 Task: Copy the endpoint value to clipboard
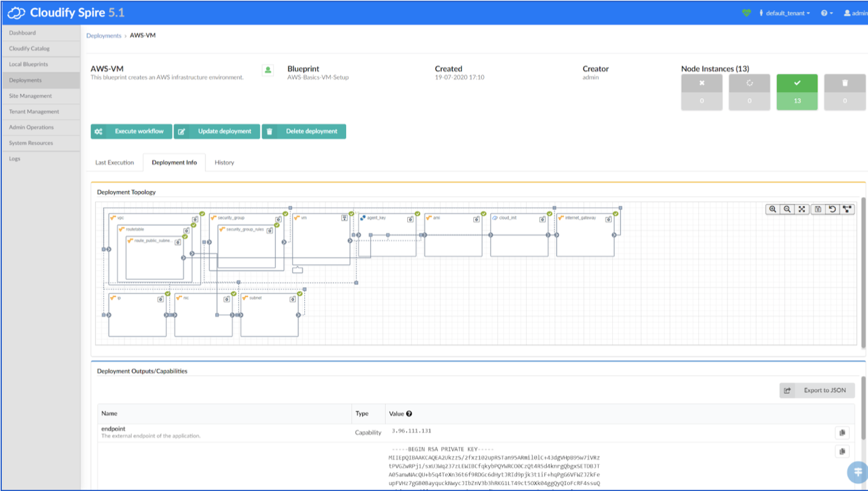coord(842,433)
